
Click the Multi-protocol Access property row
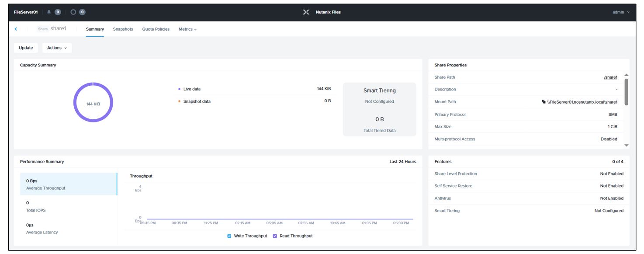(x=526, y=139)
